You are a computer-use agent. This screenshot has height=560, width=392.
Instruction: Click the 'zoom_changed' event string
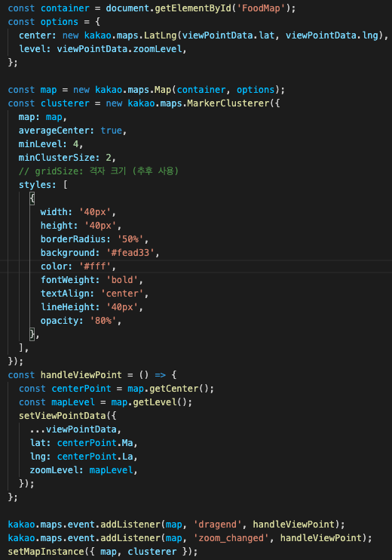pyautogui.click(x=231, y=538)
